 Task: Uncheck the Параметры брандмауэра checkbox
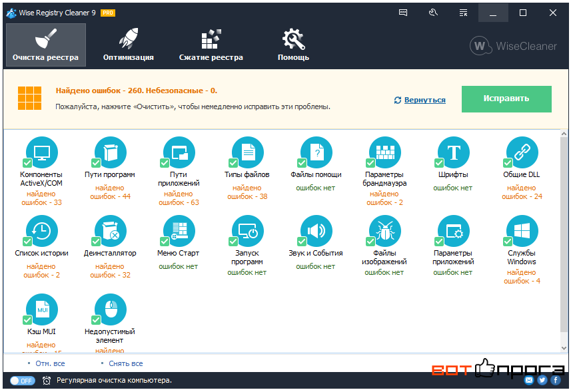pyautogui.click(x=370, y=163)
